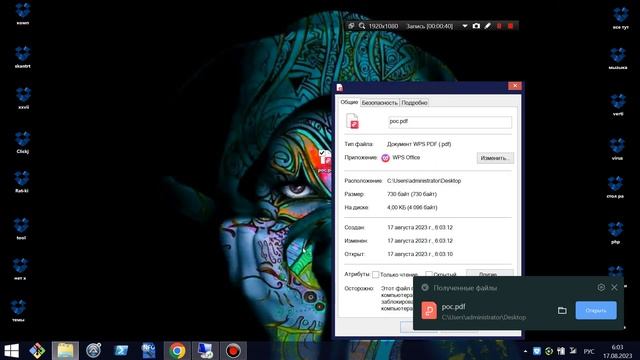Switch to the Безопасность tab
640x360 pixels.
click(380, 103)
